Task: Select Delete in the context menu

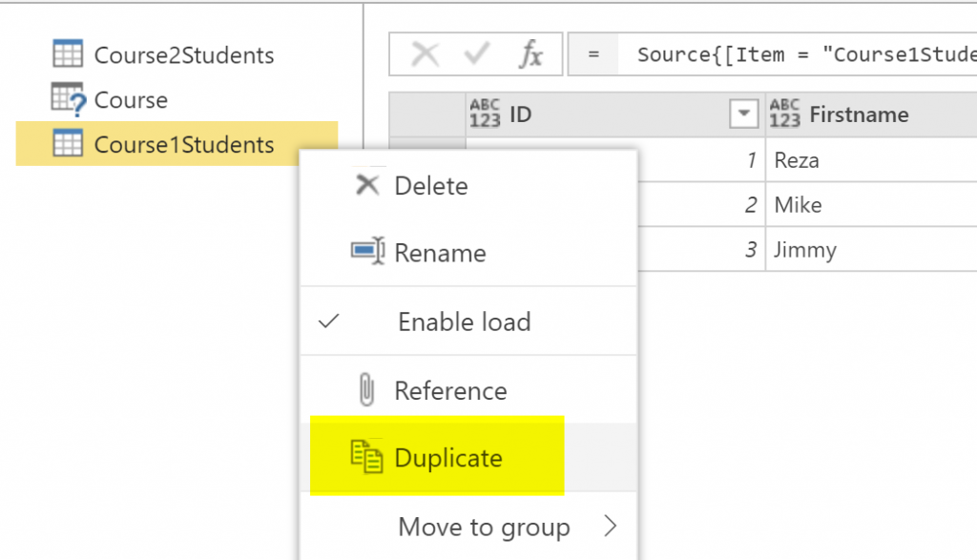Action: [x=430, y=186]
